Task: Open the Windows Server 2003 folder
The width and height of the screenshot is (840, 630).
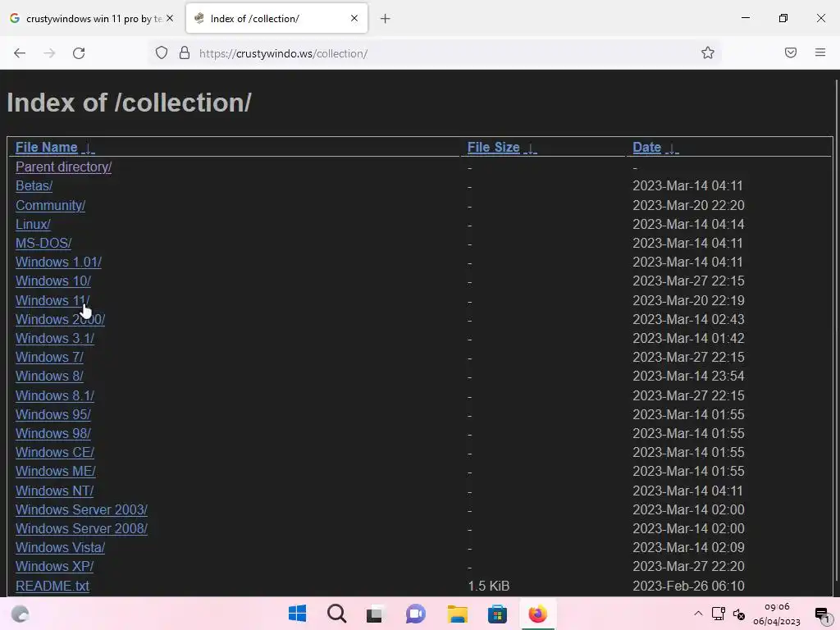Action: 81,509
